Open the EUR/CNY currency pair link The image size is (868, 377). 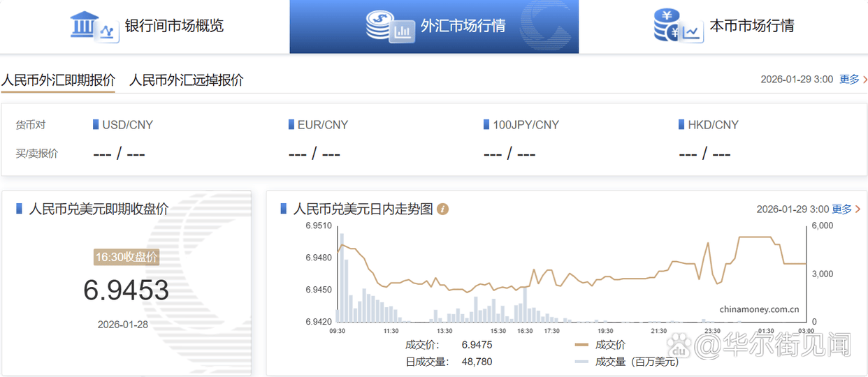(322, 125)
